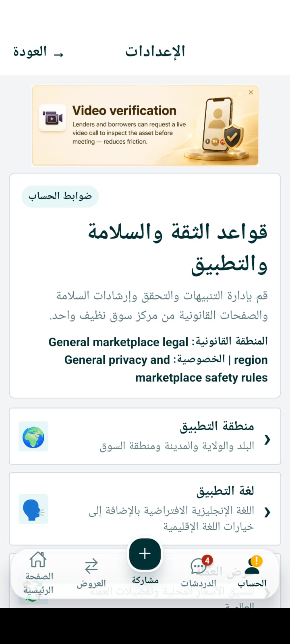Open the home icon in bottom navigation

coord(38,559)
